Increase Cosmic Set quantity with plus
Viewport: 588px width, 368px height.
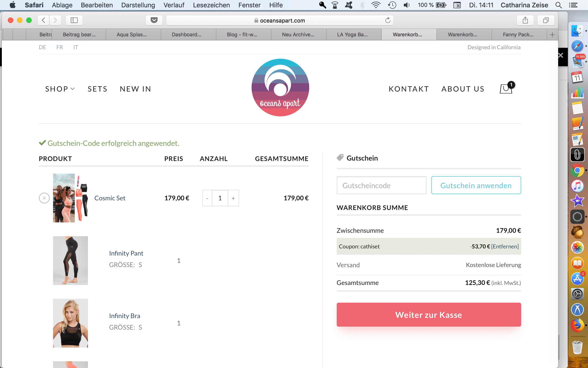pyautogui.click(x=233, y=198)
